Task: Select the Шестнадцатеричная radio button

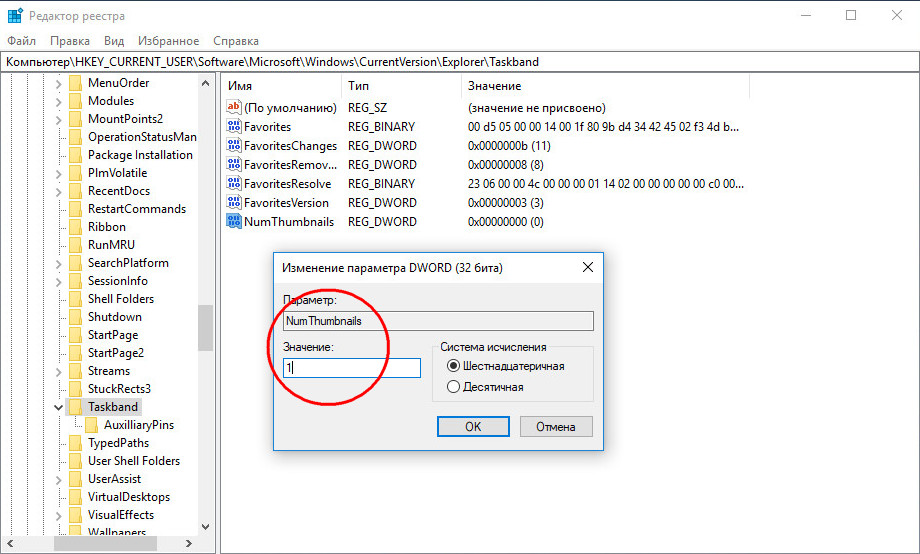Action: 453,366
